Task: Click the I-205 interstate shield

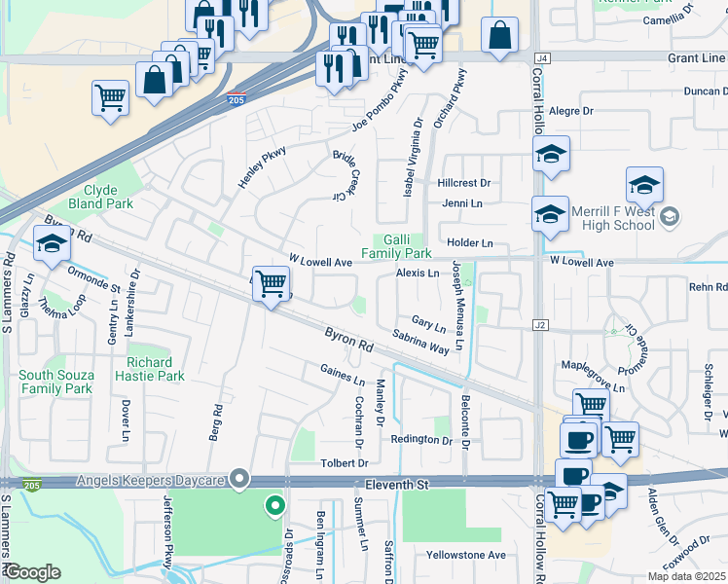Action: click(237, 99)
